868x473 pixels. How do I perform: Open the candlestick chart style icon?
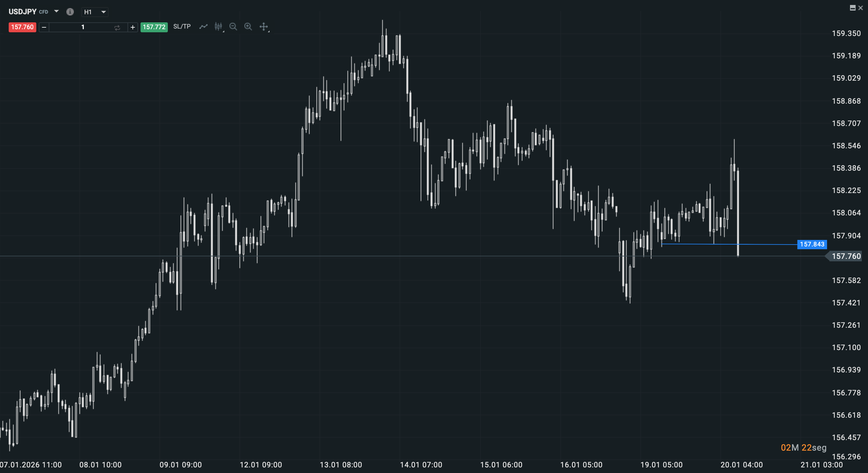[x=218, y=27]
